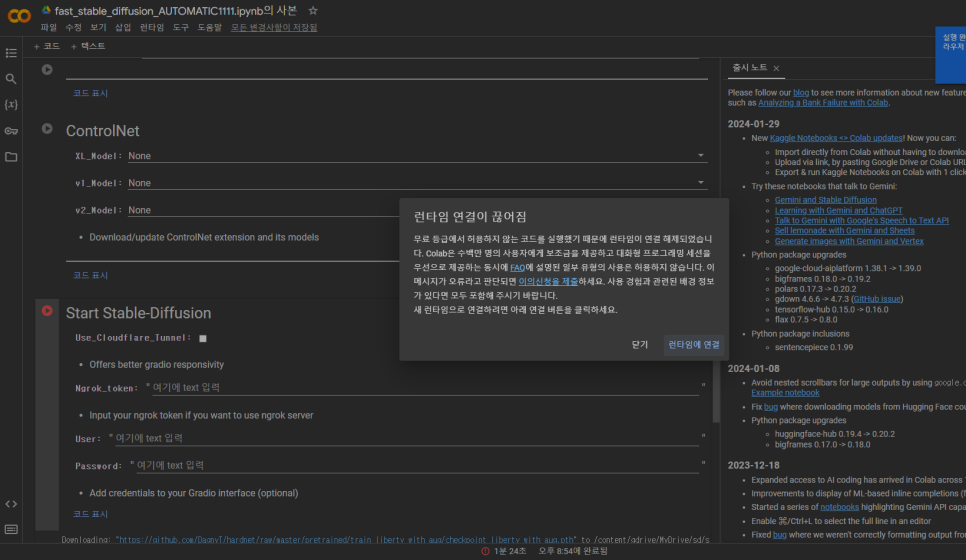Click the 모든 변경사항이 저장됨 status link

[274, 27]
